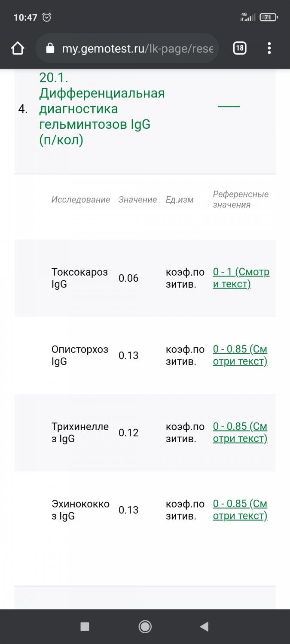Open the 20.1 helminthosis IgG diagnostics link
290x644 pixels.
102,109
